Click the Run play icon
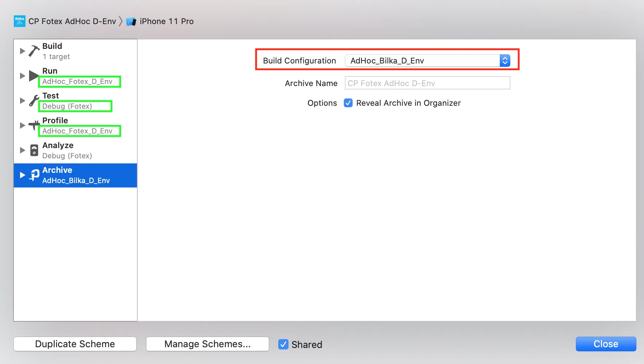644x364 pixels. click(x=34, y=75)
